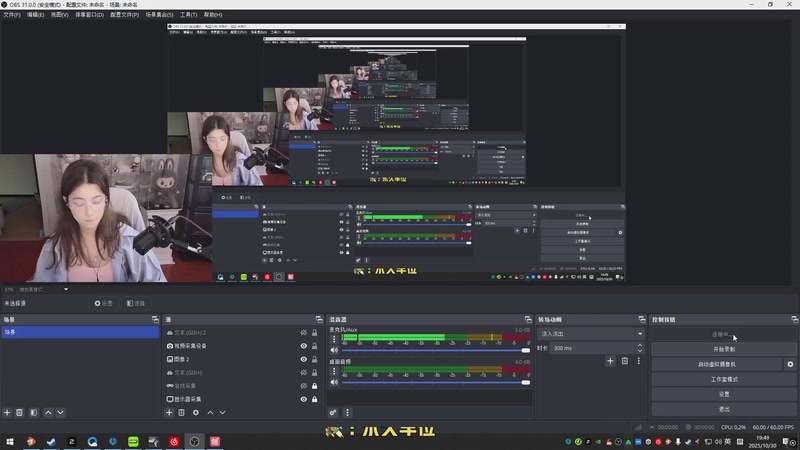Open the 配置文件(P) menu
Screen dimensions: 800x450
point(124,15)
